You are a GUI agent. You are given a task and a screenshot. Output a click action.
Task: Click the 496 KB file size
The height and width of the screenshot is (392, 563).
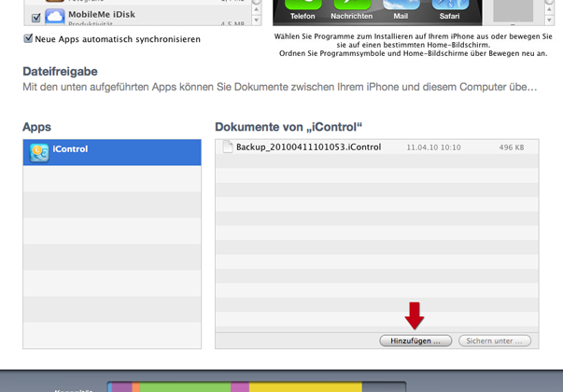512,147
